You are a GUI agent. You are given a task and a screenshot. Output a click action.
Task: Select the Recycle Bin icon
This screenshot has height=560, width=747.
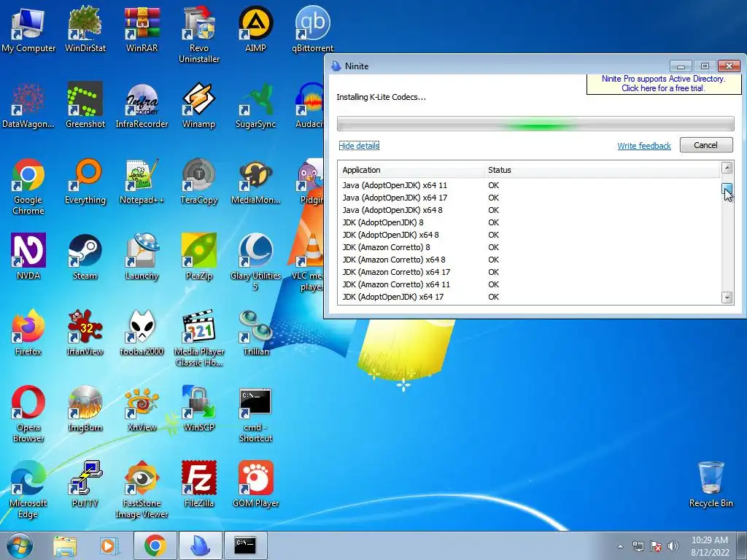coord(711,484)
